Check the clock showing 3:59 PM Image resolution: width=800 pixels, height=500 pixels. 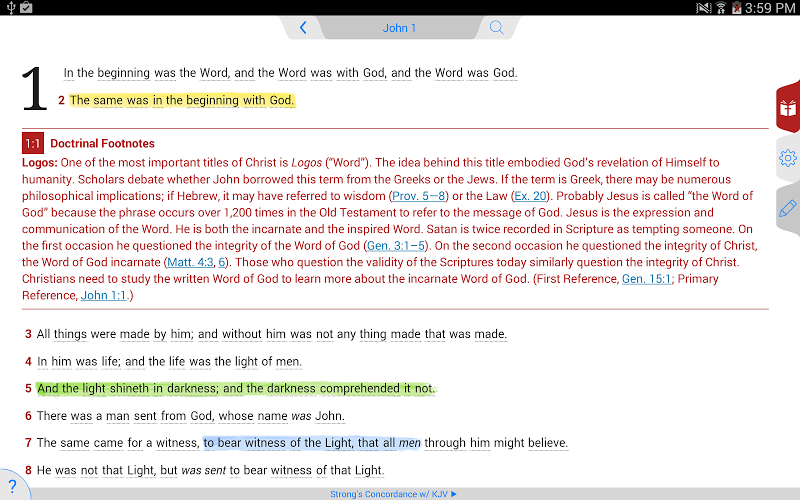click(770, 8)
